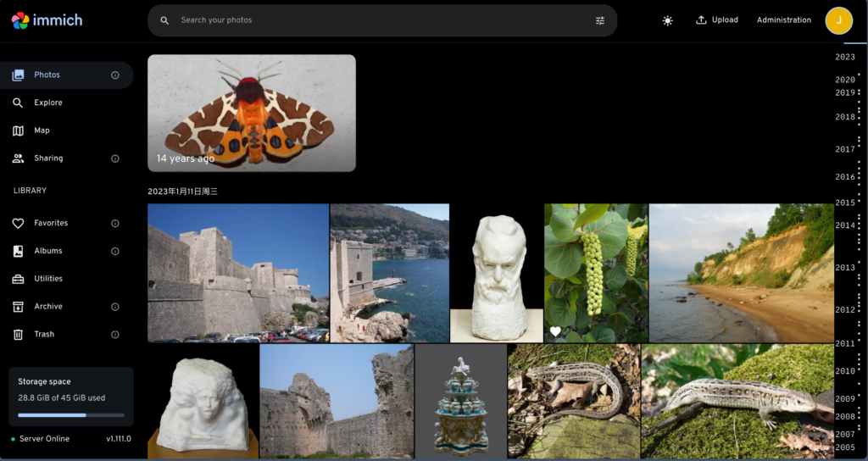This screenshot has width=868, height=461.
Task: Open the sandy cliff beach photo
Action: coord(741,273)
